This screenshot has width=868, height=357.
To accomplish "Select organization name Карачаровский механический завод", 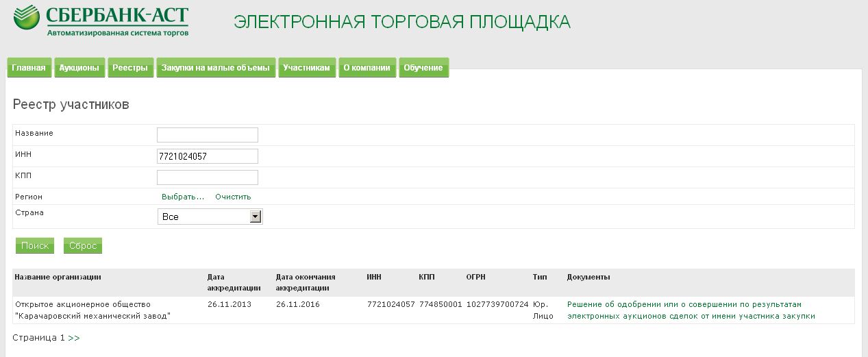I will tap(92, 310).
